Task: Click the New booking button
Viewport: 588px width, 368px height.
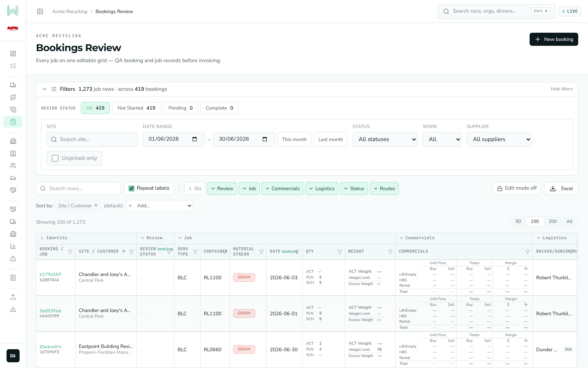Action: (554, 39)
